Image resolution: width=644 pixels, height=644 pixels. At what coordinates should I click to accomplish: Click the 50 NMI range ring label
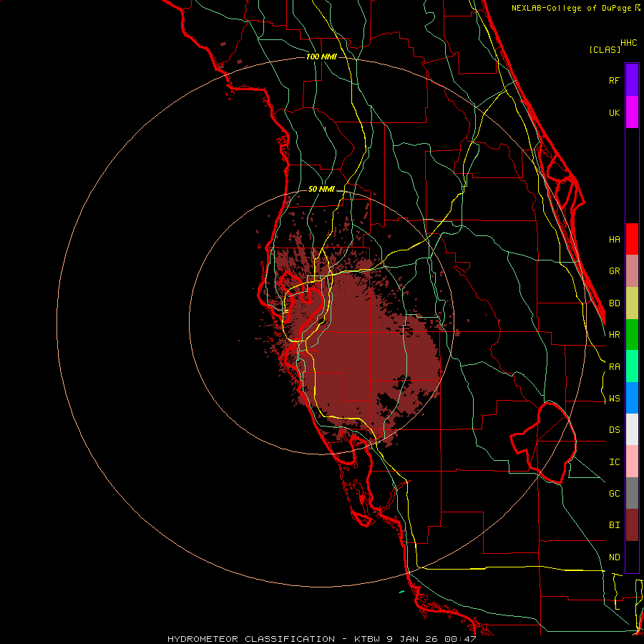[321, 189]
